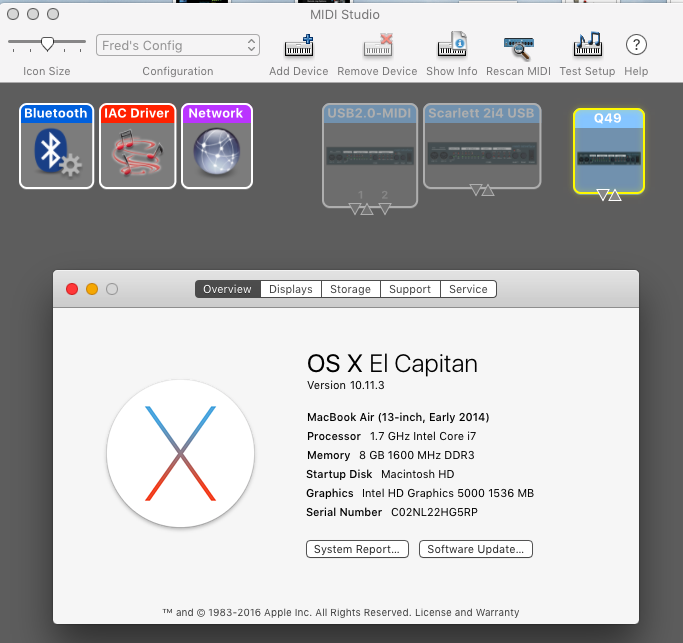The image size is (683, 643).
Task: Open MIDI Studio Help
Action: tap(636, 44)
